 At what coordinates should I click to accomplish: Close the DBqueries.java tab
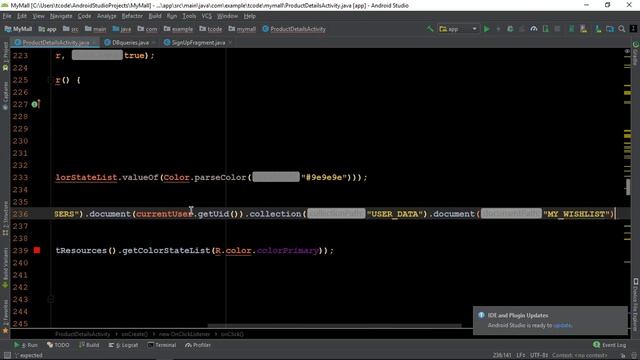click(x=154, y=42)
